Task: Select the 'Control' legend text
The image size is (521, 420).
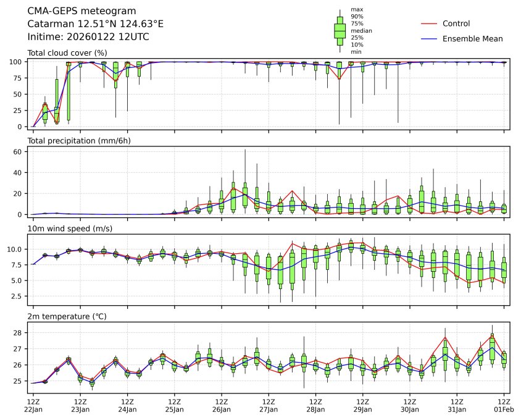Action: (x=456, y=23)
